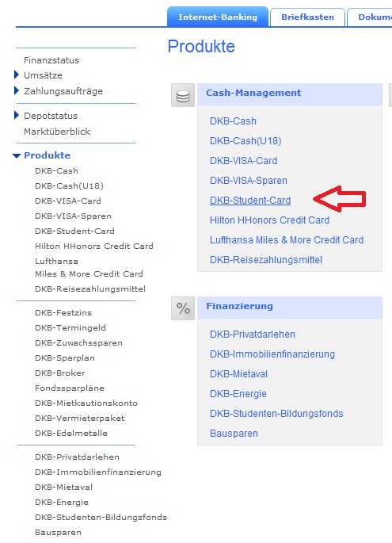392x543 pixels.
Task: Select DKB-Immobilienfinanzierung in the sidebar list
Action: coord(98,472)
